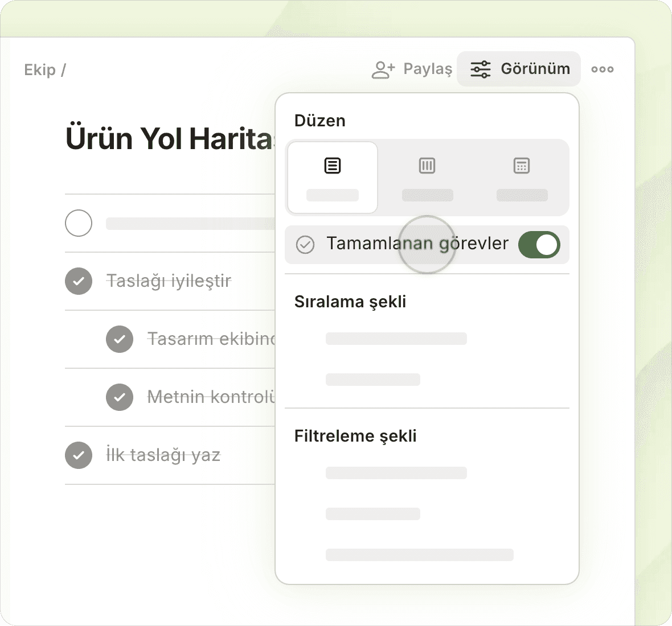This screenshot has width=672, height=626.
Task: Click the checkmark icon beside Tamamlanan görevler
Action: [x=305, y=245]
